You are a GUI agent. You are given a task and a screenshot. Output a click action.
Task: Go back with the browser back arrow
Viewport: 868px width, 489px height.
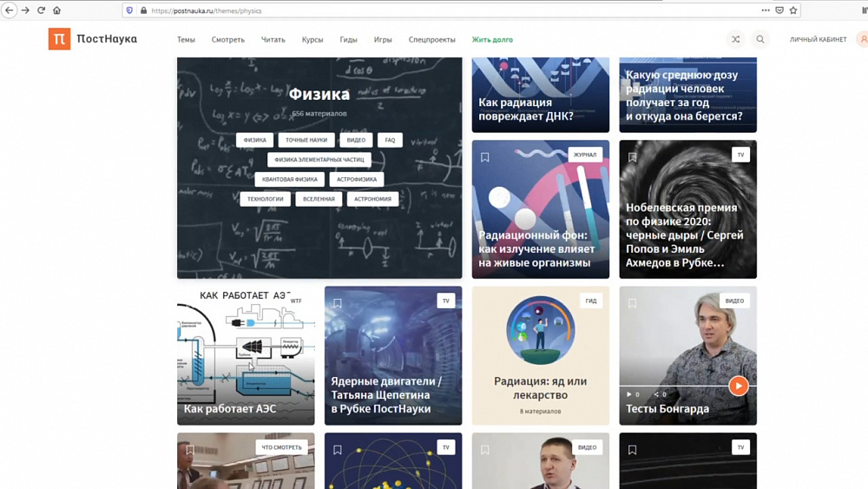pyautogui.click(x=9, y=10)
